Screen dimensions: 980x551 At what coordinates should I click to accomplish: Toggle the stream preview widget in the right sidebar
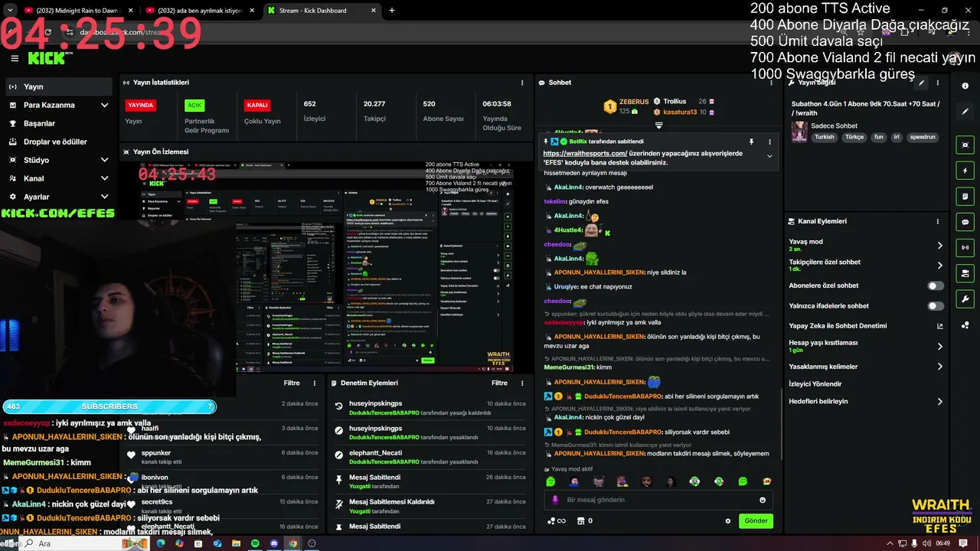[x=965, y=145]
